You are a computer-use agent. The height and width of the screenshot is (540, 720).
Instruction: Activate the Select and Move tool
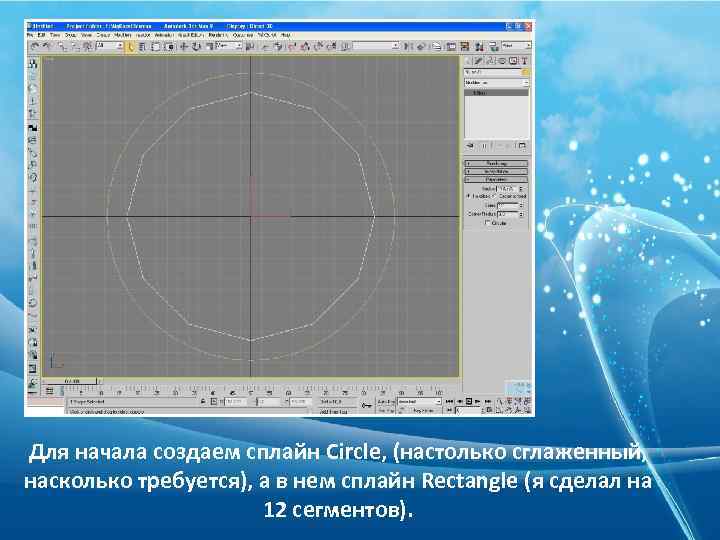[184, 46]
